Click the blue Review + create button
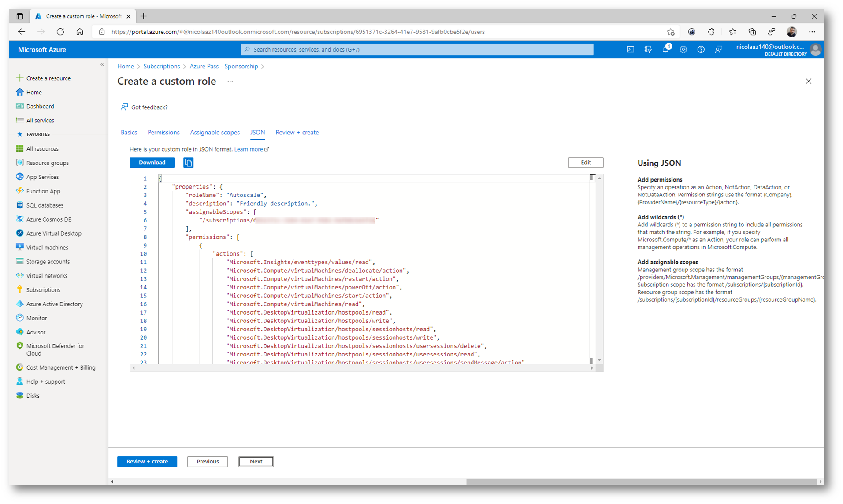The height and width of the screenshot is (504, 843). (x=147, y=461)
